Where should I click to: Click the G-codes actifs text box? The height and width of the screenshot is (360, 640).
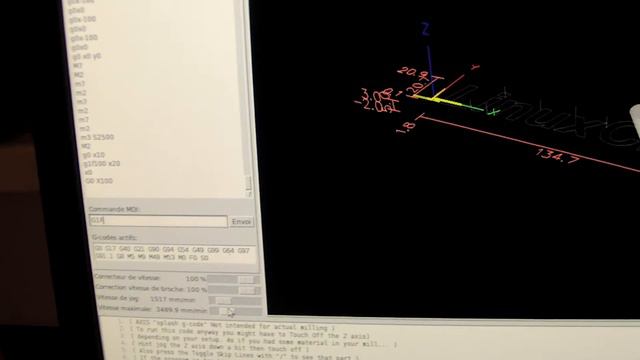[174, 253]
